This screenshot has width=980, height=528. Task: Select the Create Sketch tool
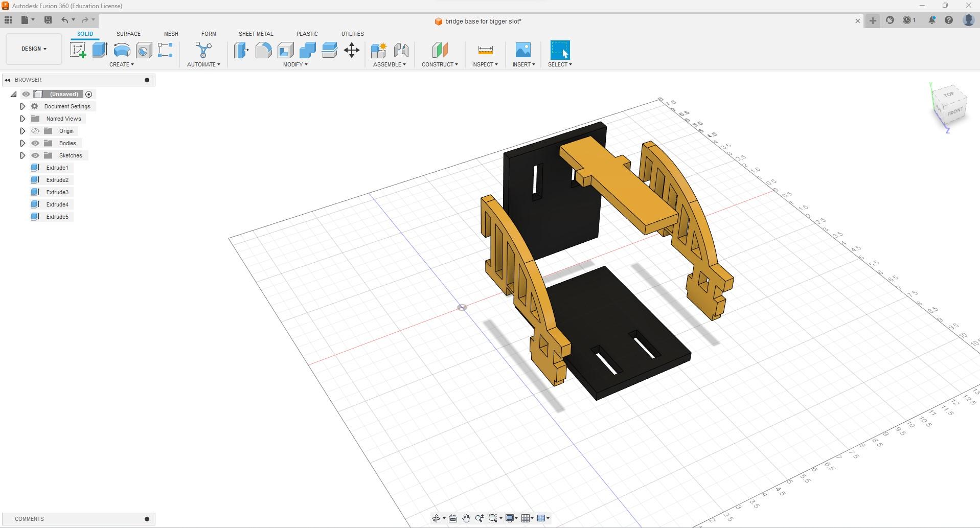coord(78,50)
